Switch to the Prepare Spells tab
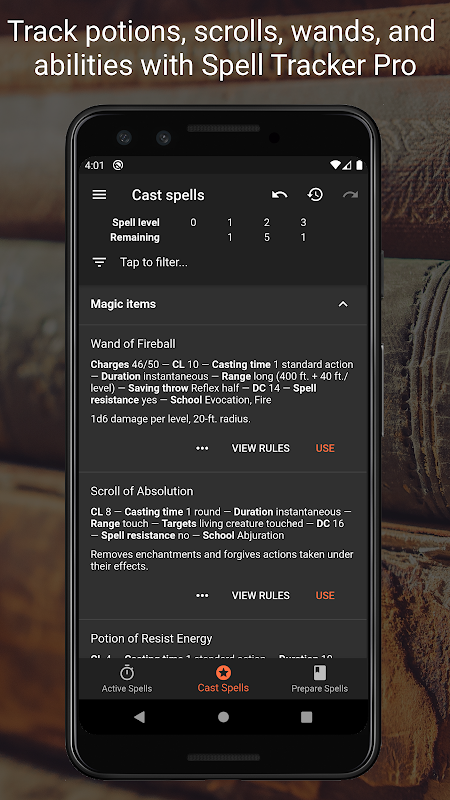The width and height of the screenshot is (450, 800). coord(319,679)
